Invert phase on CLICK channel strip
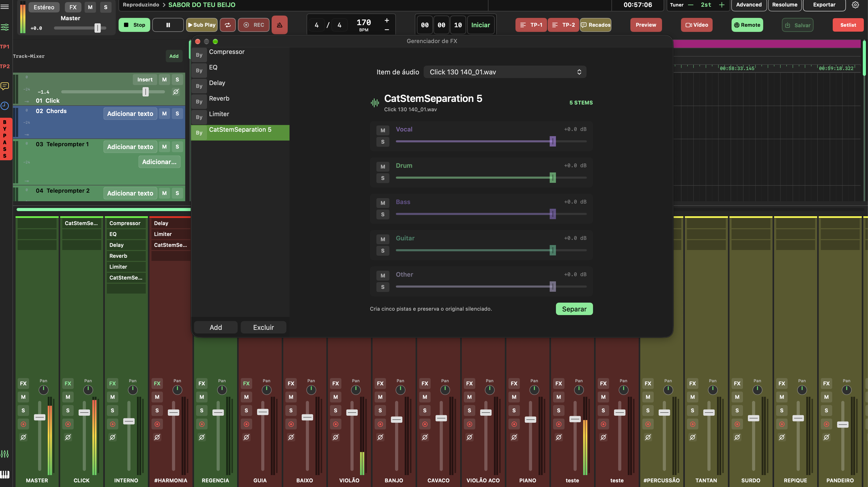Viewport: 868px width, 487px height. pos(68,437)
